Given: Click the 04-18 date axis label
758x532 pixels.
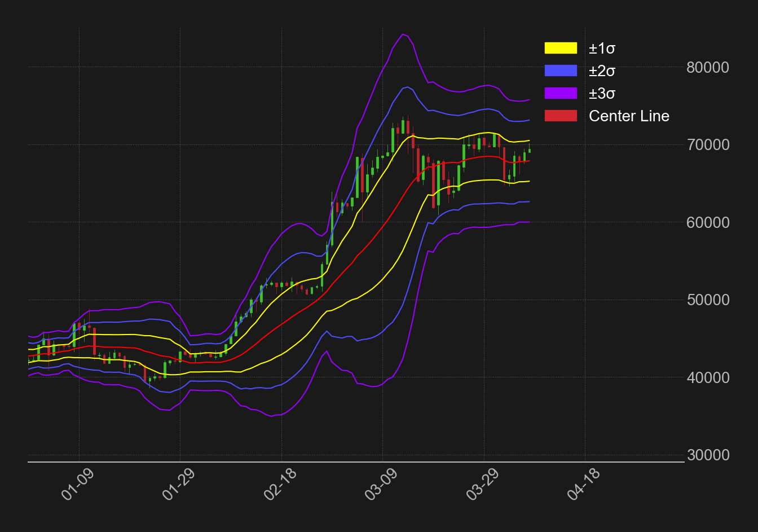Looking at the screenshot, I should [584, 486].
